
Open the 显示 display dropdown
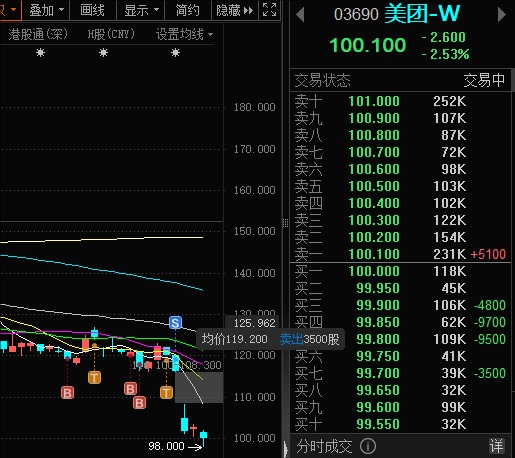(x=141, y=10)
